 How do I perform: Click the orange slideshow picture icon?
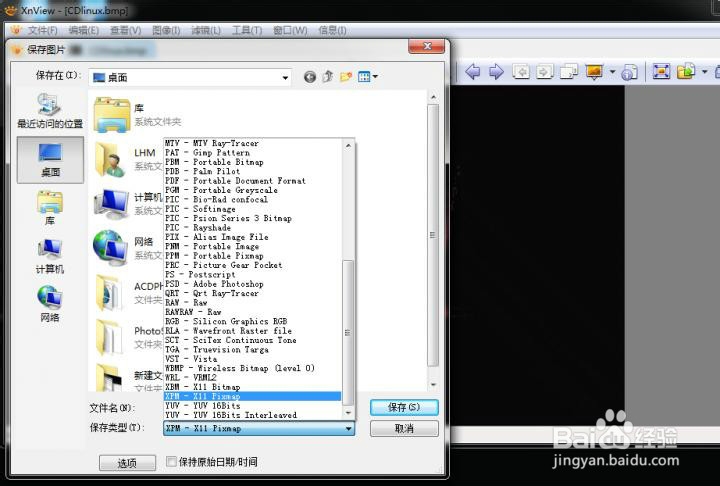pos(594,72)
